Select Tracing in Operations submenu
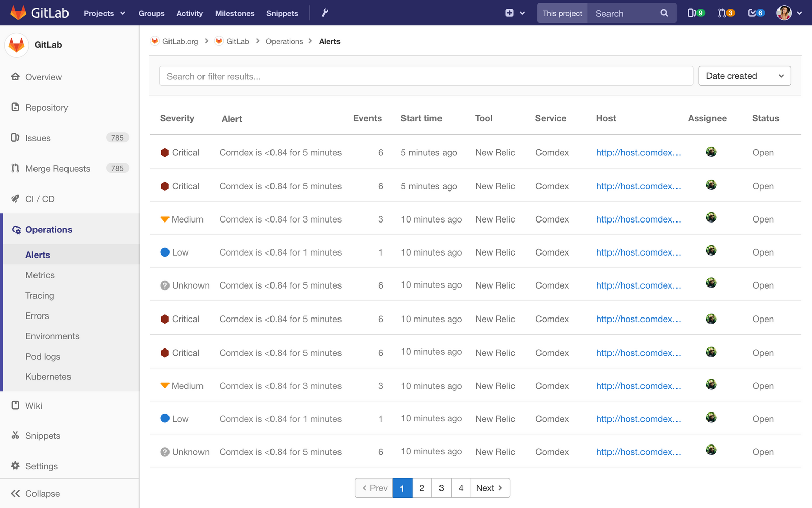This screenshot has width=812, height=508. 40,296
